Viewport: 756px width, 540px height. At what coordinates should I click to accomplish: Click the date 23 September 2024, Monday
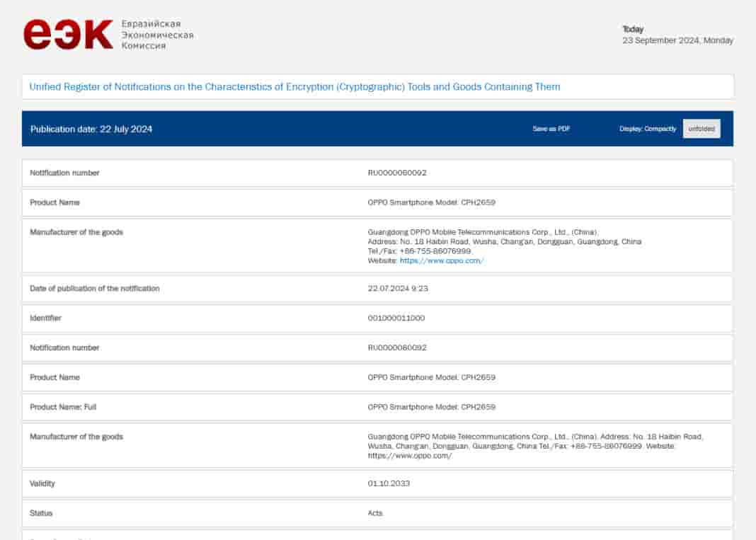point(677,40)
